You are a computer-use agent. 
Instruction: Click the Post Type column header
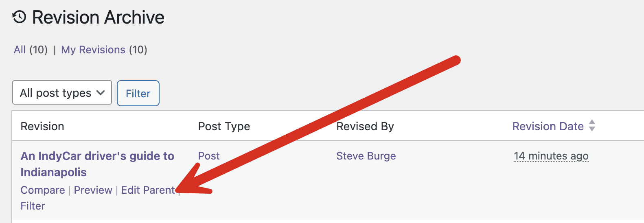click(x=224, y=126)
